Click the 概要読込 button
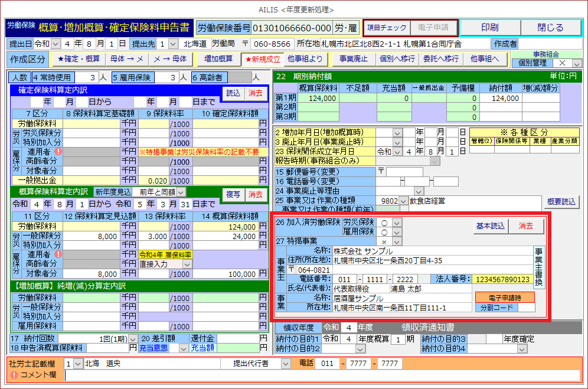The width and height of the screenshot is (588, 389). 560,201
